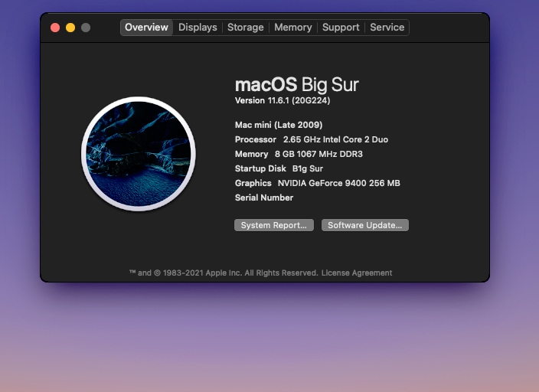Screen dimensions: 539x392
Task: Click the disabled gray zoom button
Action: pyautogui.click(x=86, y=28)
